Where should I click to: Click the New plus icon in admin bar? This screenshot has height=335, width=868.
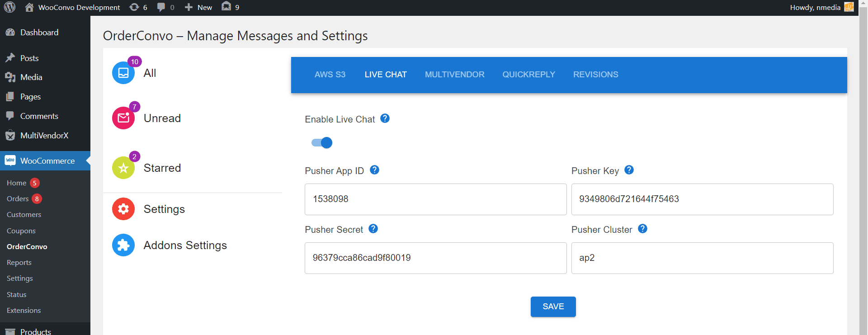click(x=189, y=7)
